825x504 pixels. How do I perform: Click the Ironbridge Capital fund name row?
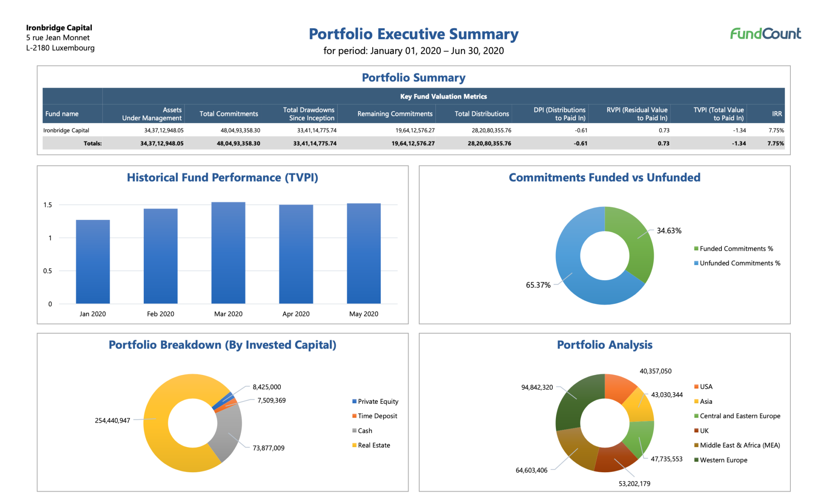tap(66, 130)
